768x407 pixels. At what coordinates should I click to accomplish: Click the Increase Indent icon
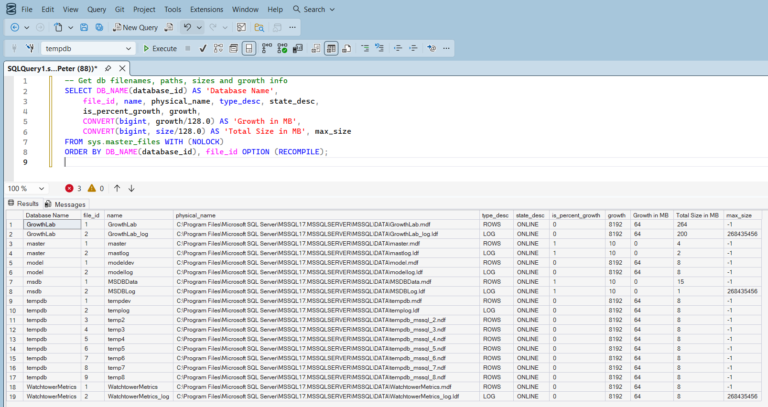pos(413,48)
